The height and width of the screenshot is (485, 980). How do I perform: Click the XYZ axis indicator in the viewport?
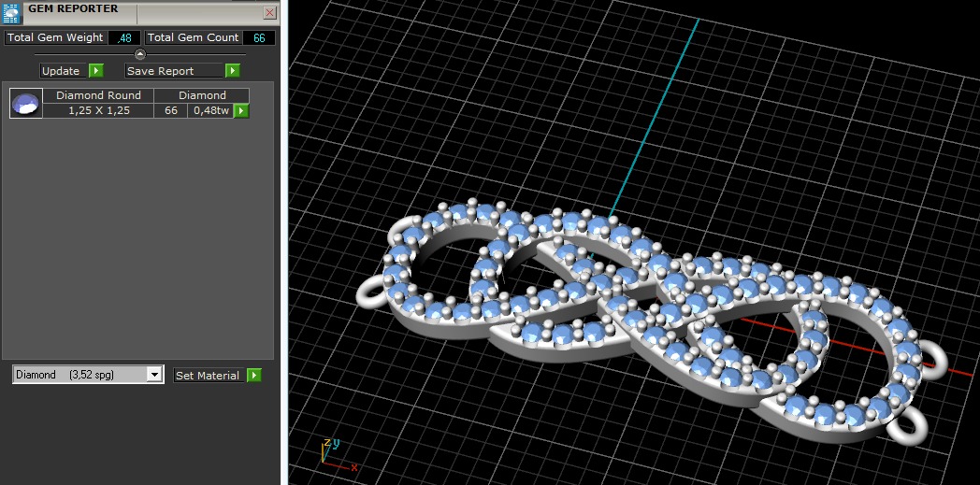(x=339, y=455)
